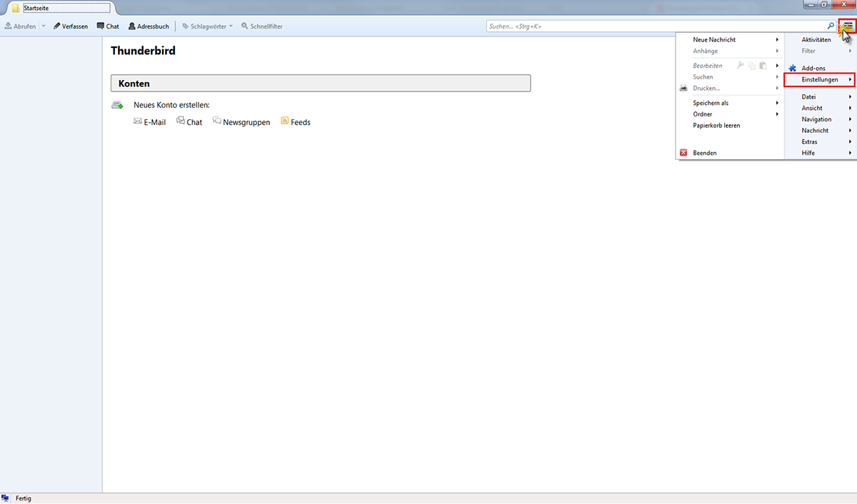Click the Verfassen pencil icon
The height and width of the screenshot is (504, 857).
tap(57, 26)
